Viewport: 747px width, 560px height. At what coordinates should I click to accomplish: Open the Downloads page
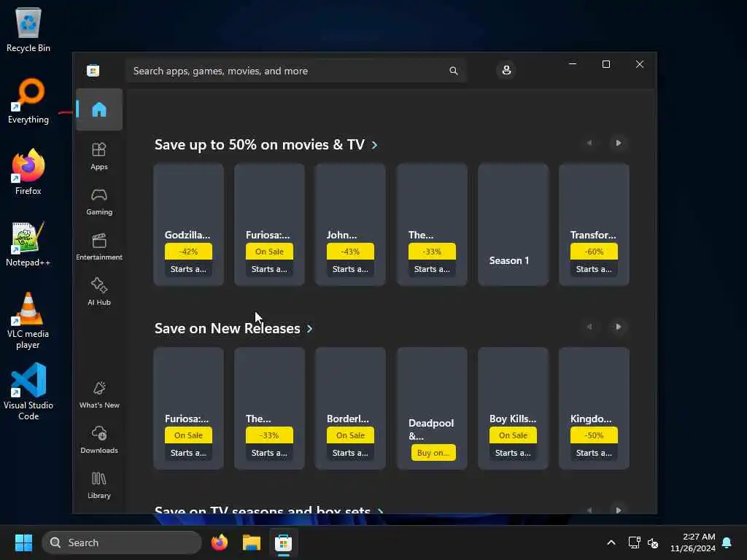tap(99, 440)
